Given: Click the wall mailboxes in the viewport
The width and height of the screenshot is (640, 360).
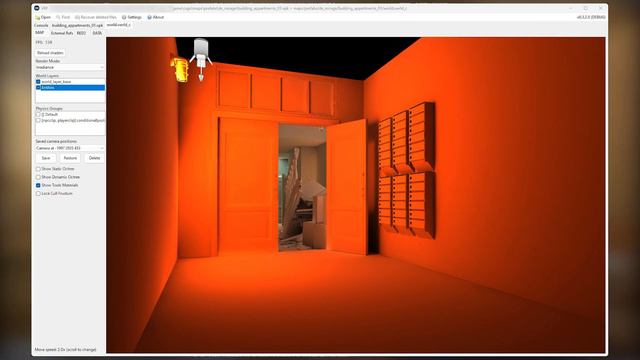Looking at the screenshot, I should pos(406,171).
